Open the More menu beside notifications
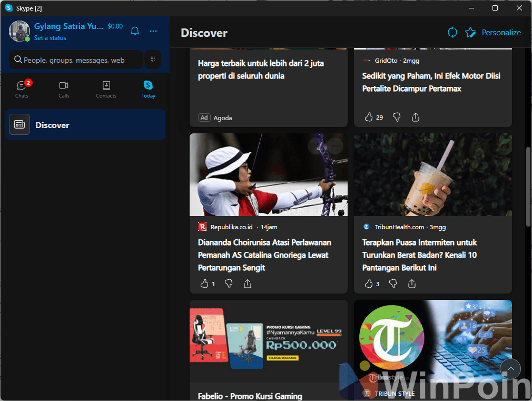This screenshot has width=532, height=401. pos(153,31)
